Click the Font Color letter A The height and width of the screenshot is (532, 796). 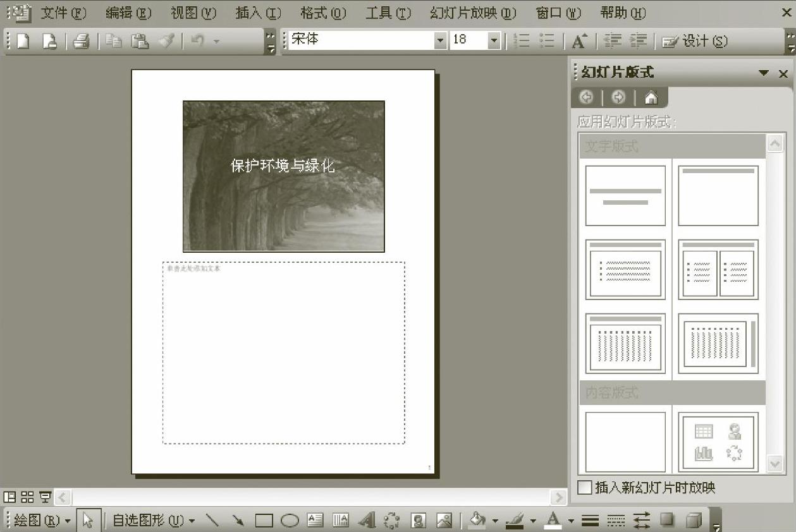coord(553,521)
